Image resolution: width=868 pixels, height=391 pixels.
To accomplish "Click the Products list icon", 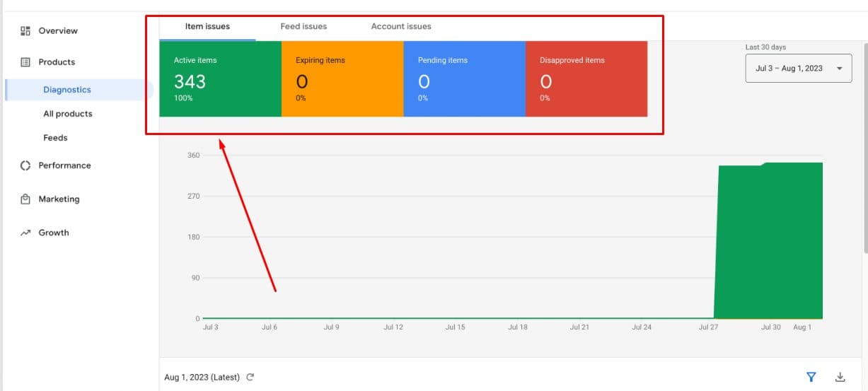I will click(25, 62).
